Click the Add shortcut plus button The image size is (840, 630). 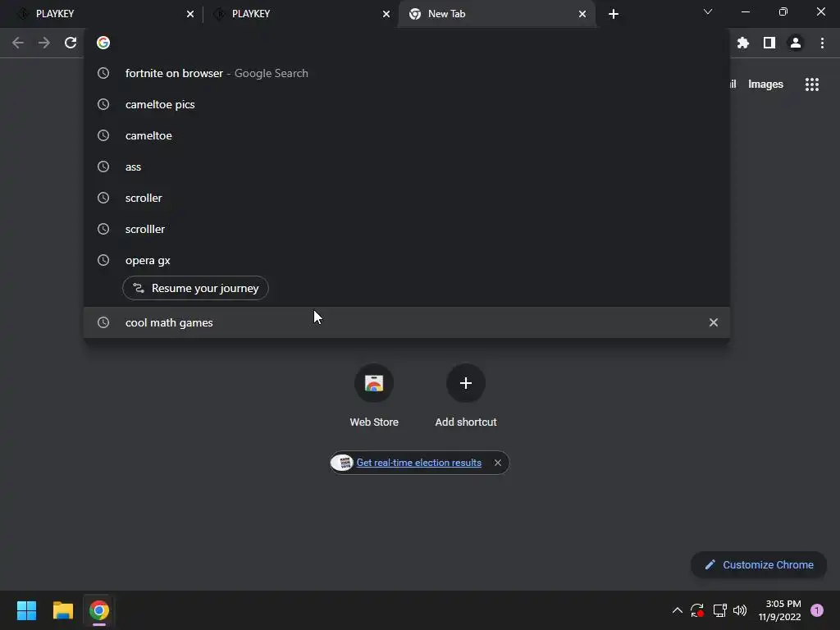466,383
